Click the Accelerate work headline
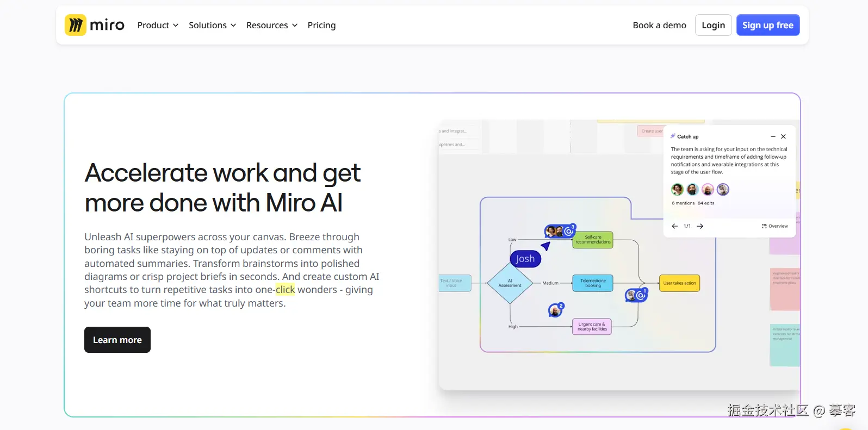 (x=222, y=188)
